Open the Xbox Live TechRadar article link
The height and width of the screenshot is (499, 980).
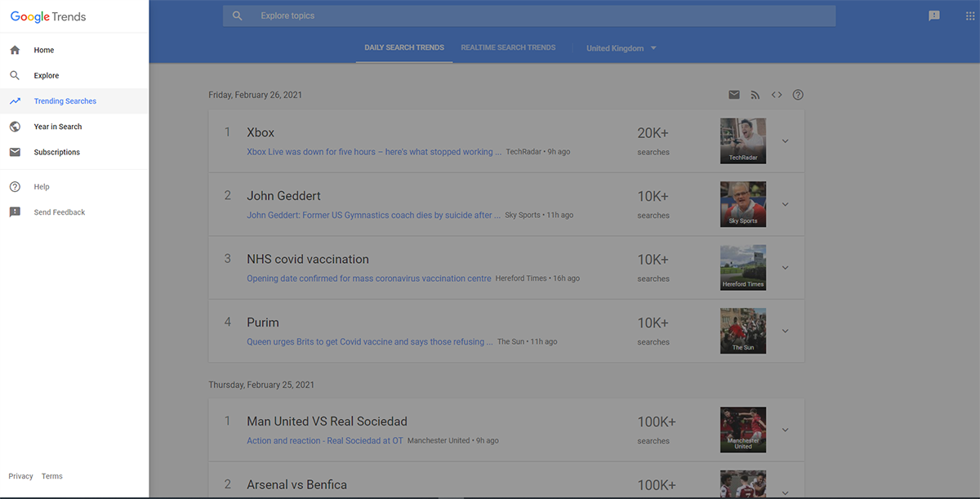374,152
